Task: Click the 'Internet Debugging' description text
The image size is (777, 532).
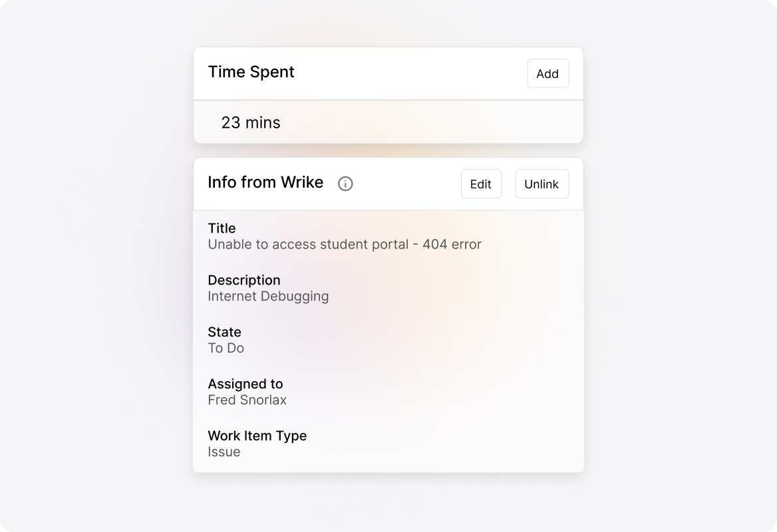Action: pyautogui.click(x=269, y=296)
